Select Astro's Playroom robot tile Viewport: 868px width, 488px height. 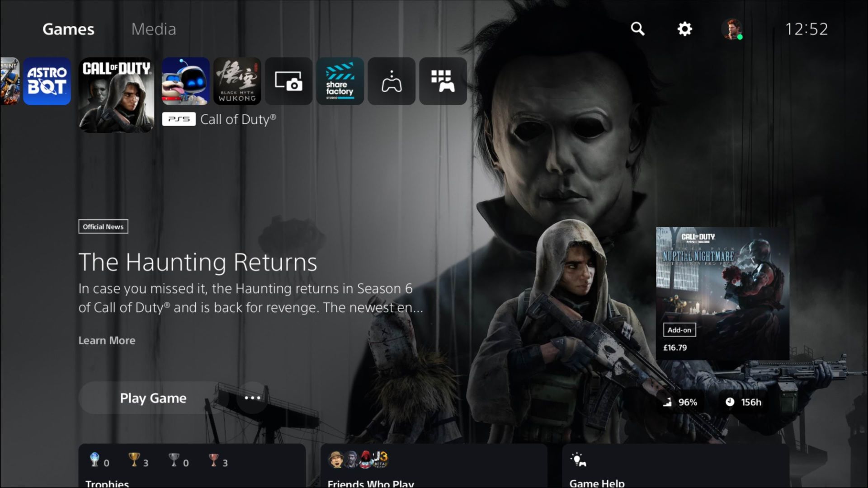pyautogui.click(x=186, y=81)
